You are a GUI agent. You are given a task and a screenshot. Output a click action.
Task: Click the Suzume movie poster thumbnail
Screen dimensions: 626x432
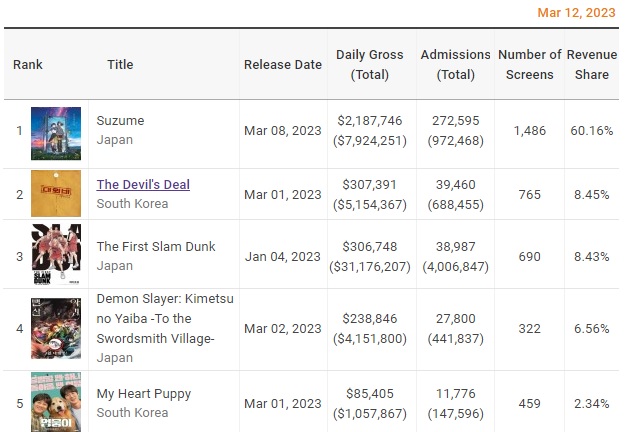tap(56, 133)
